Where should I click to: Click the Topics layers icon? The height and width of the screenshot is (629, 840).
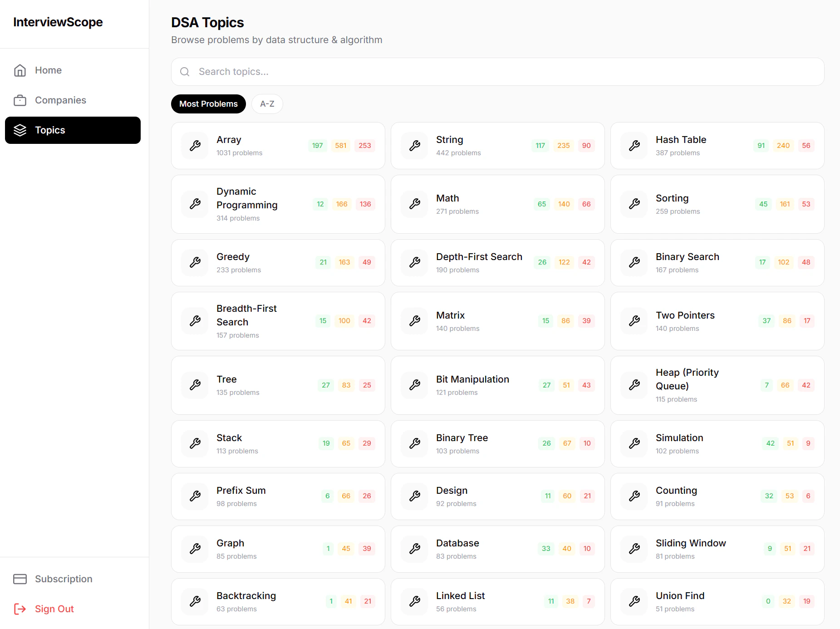pyautogui.click(x=20, y=130)
